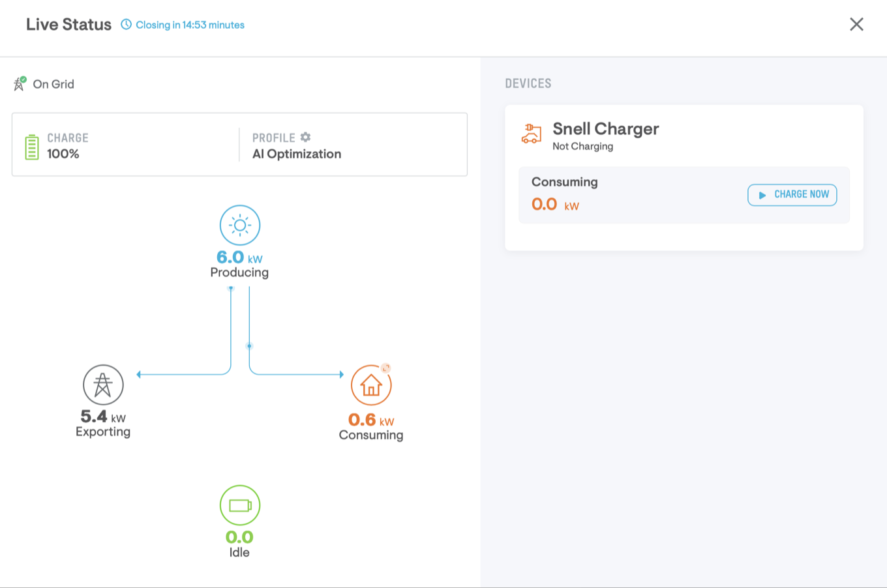The image size is (887, 588).
Task: Click the 100% charge value
Action: [x=63, y=154]
